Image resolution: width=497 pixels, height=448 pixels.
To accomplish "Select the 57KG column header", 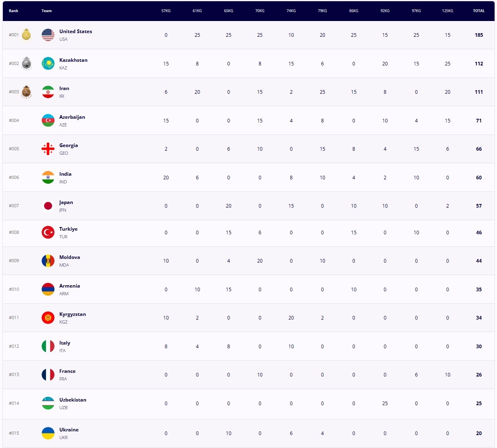I will (x=166, y=11).
